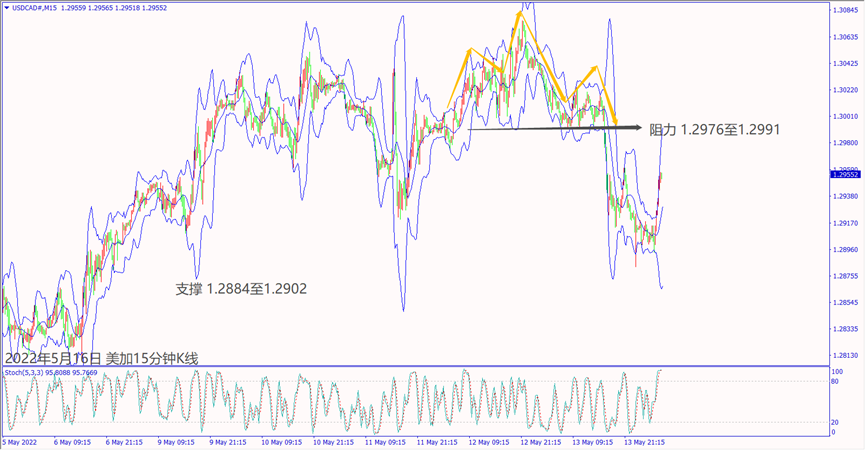Click the 1.28965 price axis label
The width and height of the screenshot is (865, 450).
(845, 249)
